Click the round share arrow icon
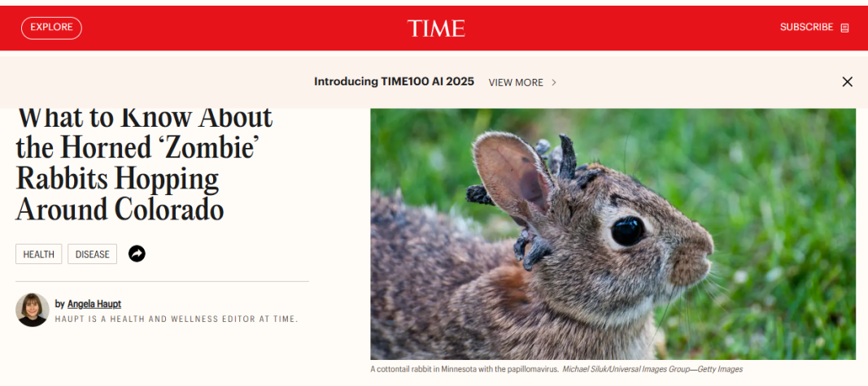Viewport: 868px width, 386px height. click(x=137, y=254)
